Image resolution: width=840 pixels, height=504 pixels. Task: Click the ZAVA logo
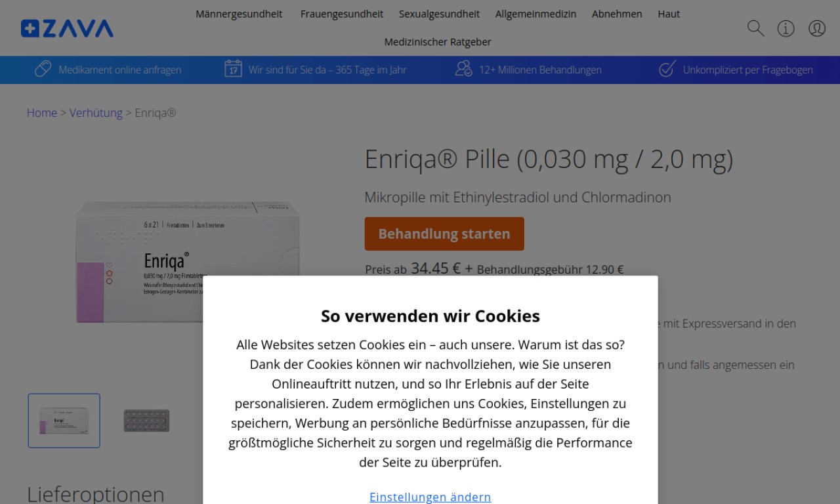(x=67, y=28)
